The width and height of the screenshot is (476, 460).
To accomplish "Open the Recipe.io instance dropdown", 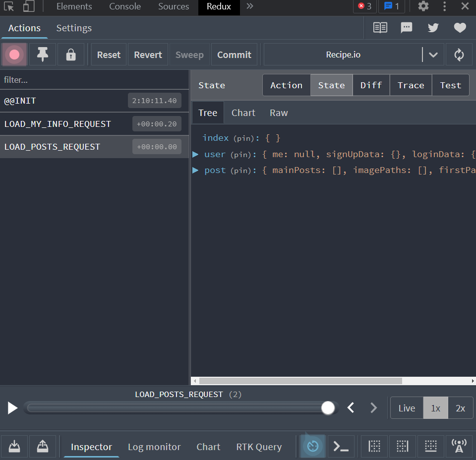I will point(433,55).
